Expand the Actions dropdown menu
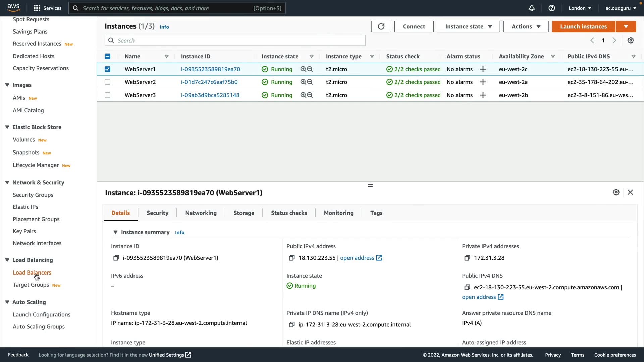 click(x=526, y=26)
